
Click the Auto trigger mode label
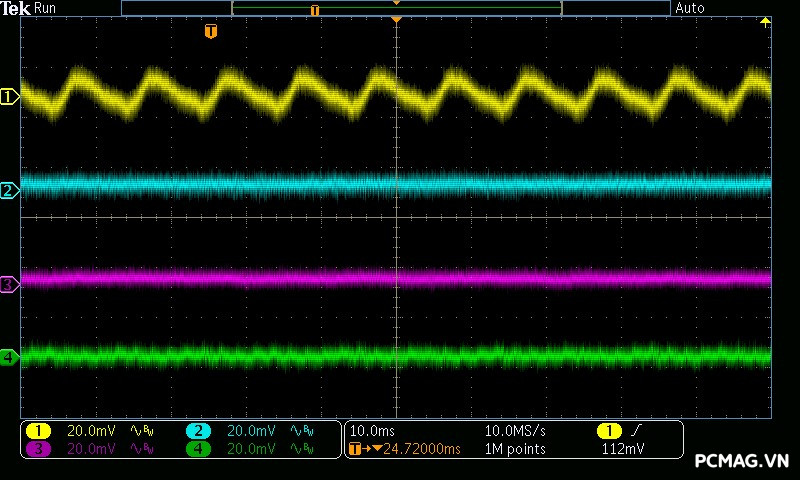pos(690,8)
